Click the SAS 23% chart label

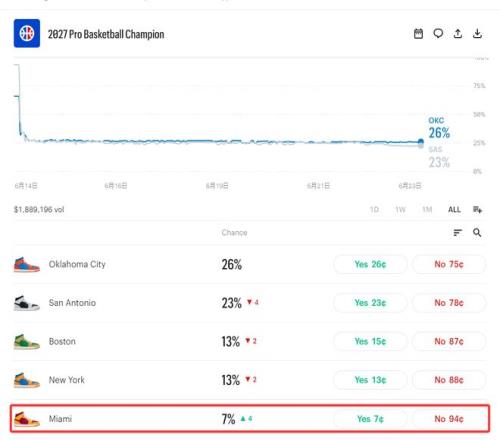tap(439, 157)
